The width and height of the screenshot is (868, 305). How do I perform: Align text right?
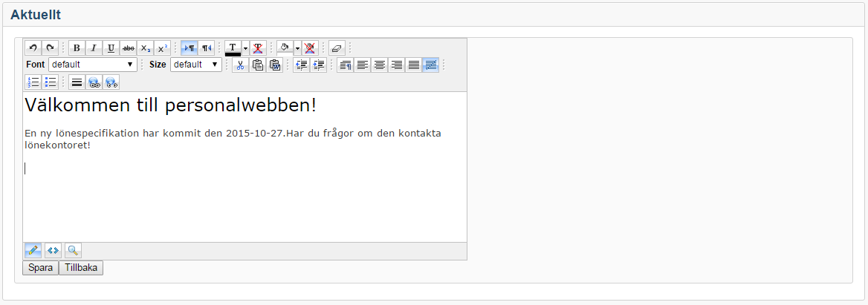click(396, 65)
